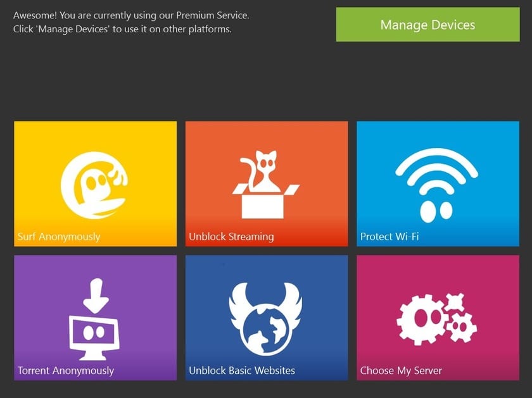Launch the magenta Choose My Server tile
The width and height of the screenshot is (532, 398).
tap(438, 318)
